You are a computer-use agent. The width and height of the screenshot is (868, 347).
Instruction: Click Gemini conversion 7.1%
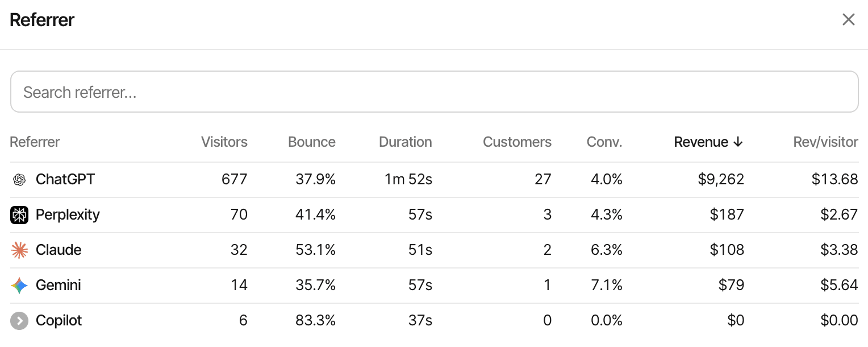pyautogui.click(x=607, y=286)
